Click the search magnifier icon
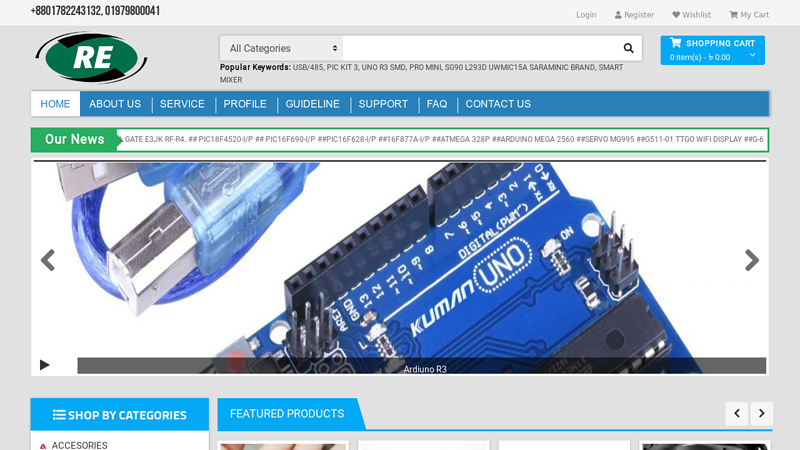Viewport: 800px width, 450px height. [628, 48]
